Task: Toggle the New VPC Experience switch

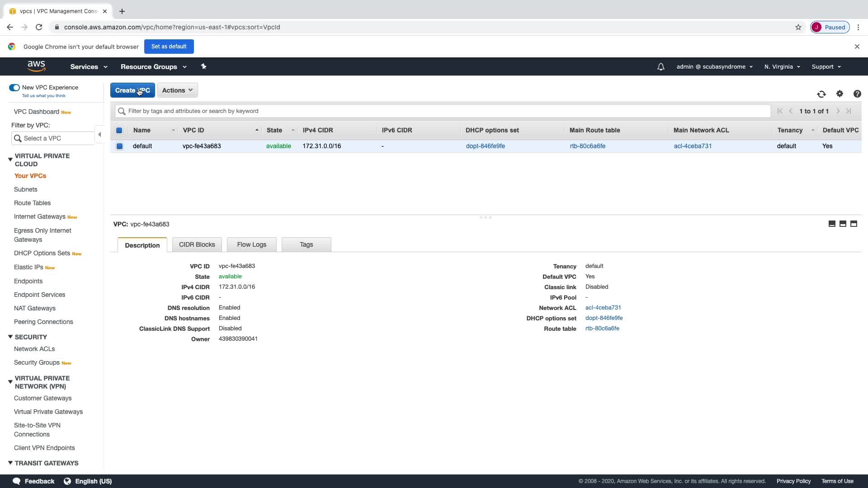Action: 14,88
